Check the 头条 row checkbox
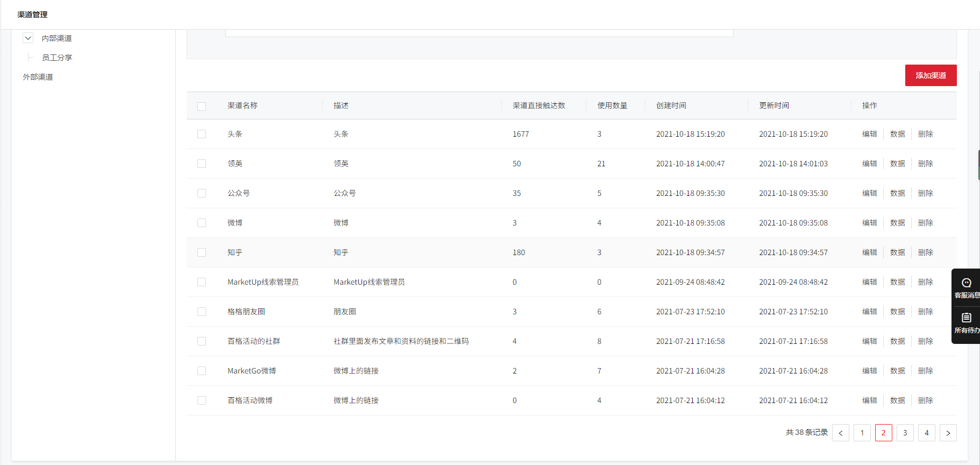 (x=202, y=134)
